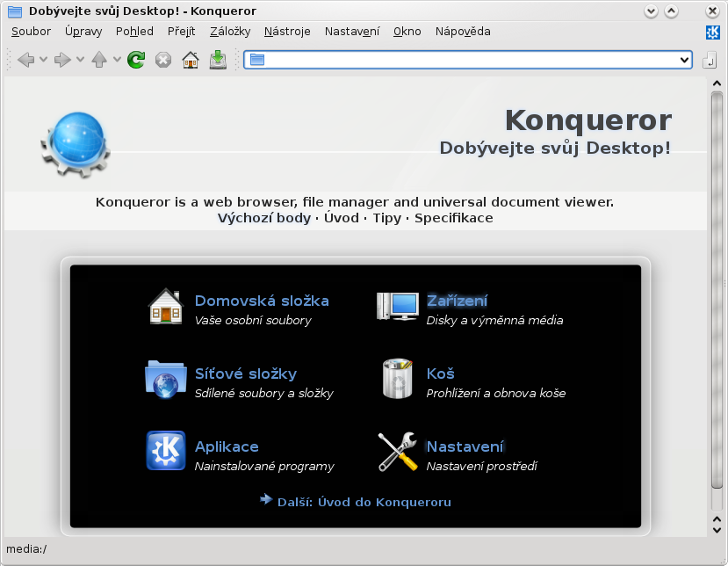728x566 pixels.
Task: Open the Specifikace link
Action: pyautogui.click(x=454, y=218)
